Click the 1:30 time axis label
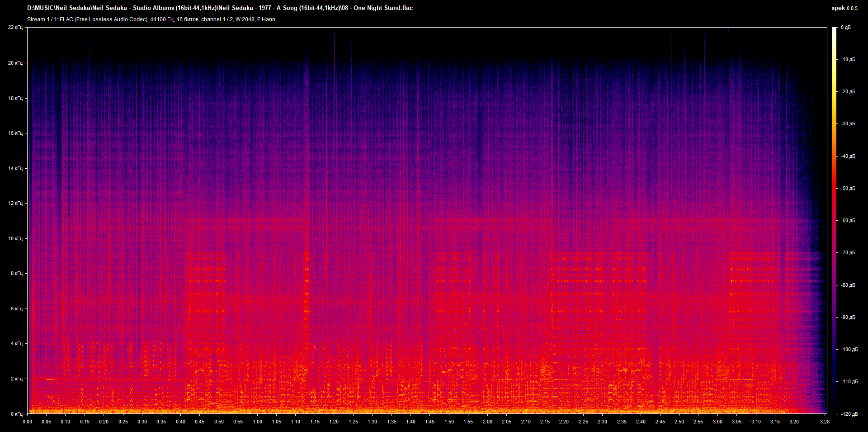This screenshot has width=868, height=432. [373, 422]
